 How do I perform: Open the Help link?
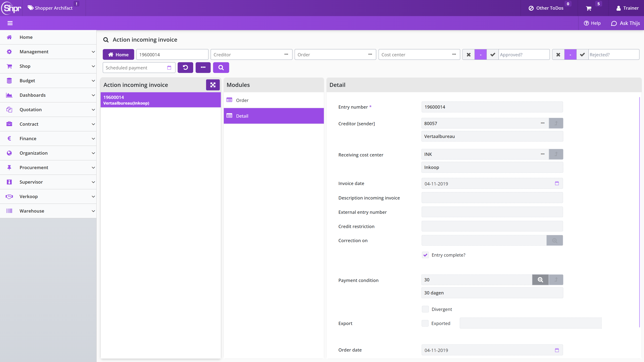coord(592,23)
